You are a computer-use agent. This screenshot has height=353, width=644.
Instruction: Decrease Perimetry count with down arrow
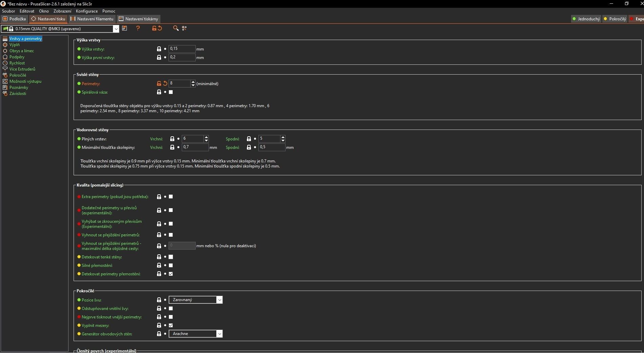coord(193,85)
